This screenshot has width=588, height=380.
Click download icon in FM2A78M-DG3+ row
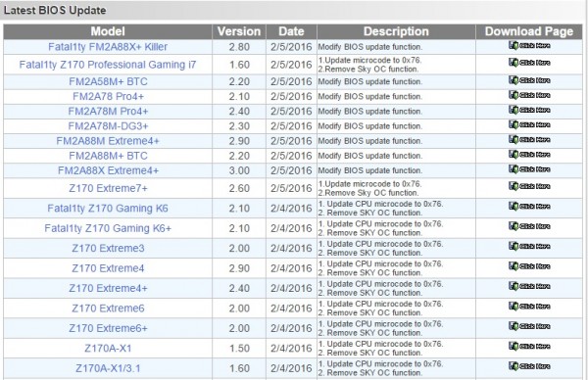click(529, 124)
